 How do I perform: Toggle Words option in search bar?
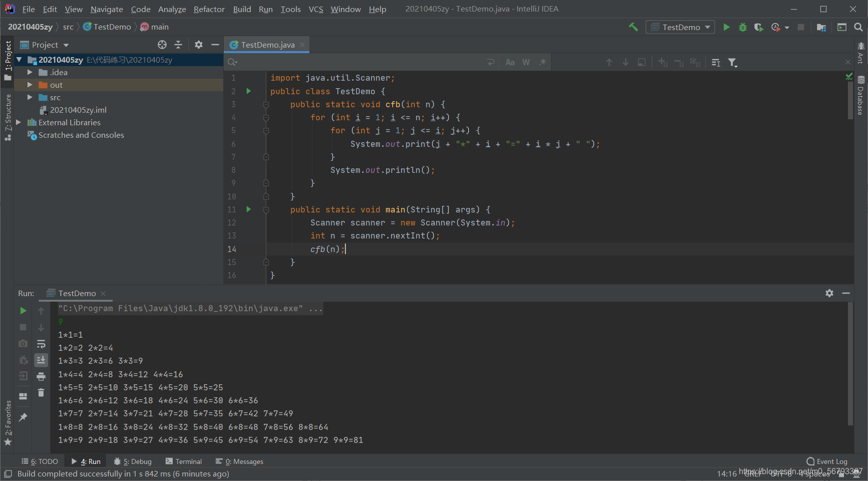526,62
